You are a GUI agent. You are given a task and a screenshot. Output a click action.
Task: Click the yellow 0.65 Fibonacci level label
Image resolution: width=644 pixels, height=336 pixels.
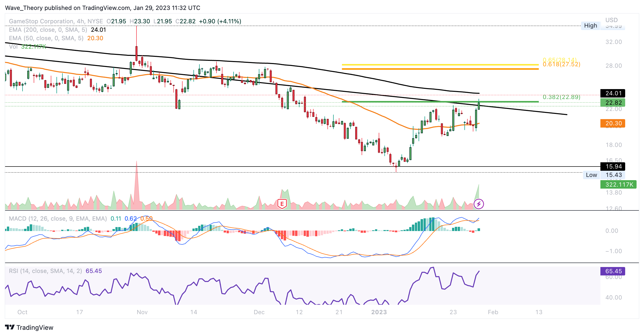[x=560, y=60]
